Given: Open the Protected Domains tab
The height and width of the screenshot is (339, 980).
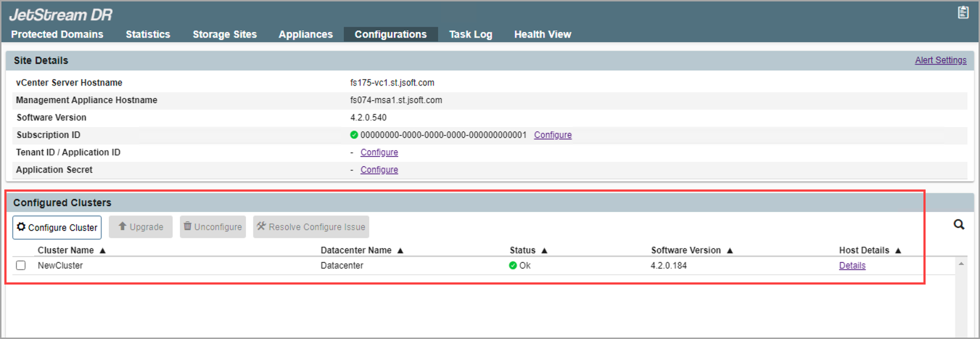Looking at the screenshot, I should 57,34.
